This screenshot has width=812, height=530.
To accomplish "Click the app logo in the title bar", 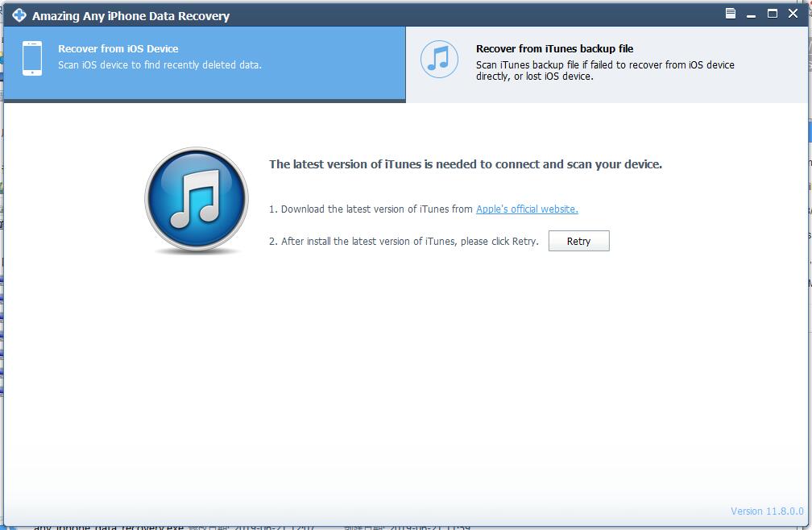I will click(x=19, y=14).
